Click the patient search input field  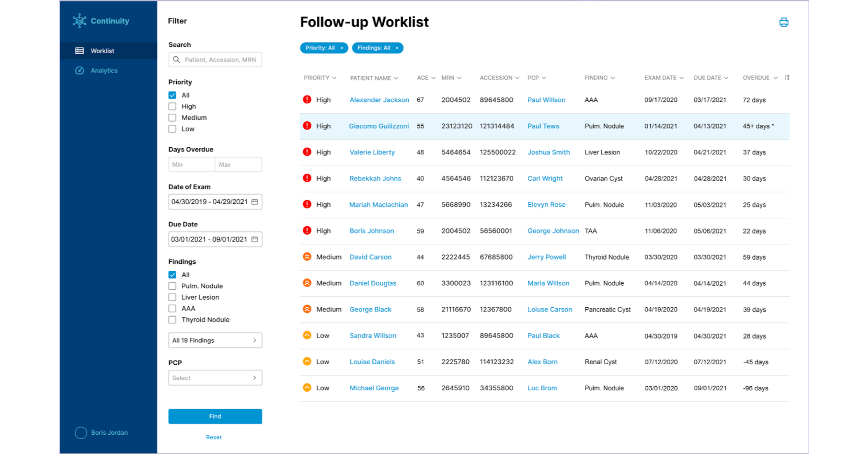coord(215,60)
